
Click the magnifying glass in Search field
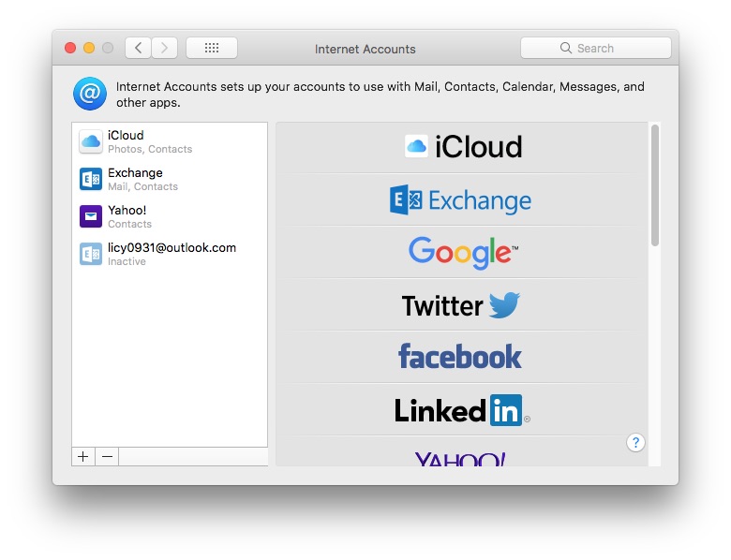[565, 48]
